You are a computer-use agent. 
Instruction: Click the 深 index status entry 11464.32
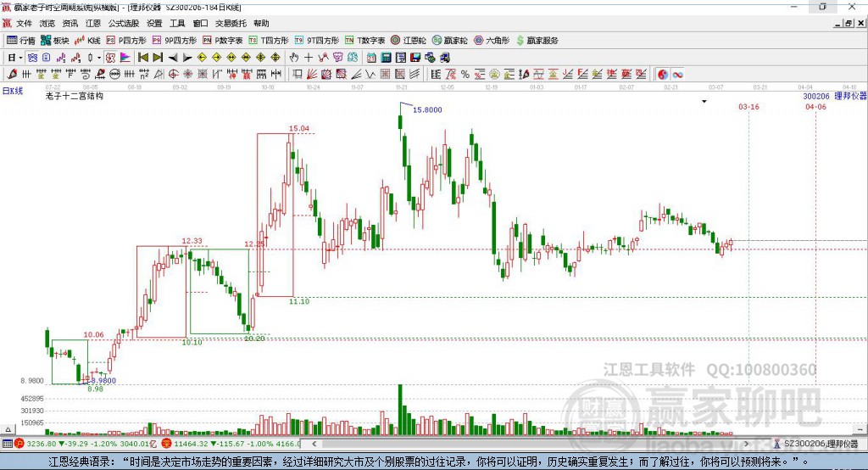(231, 444)
